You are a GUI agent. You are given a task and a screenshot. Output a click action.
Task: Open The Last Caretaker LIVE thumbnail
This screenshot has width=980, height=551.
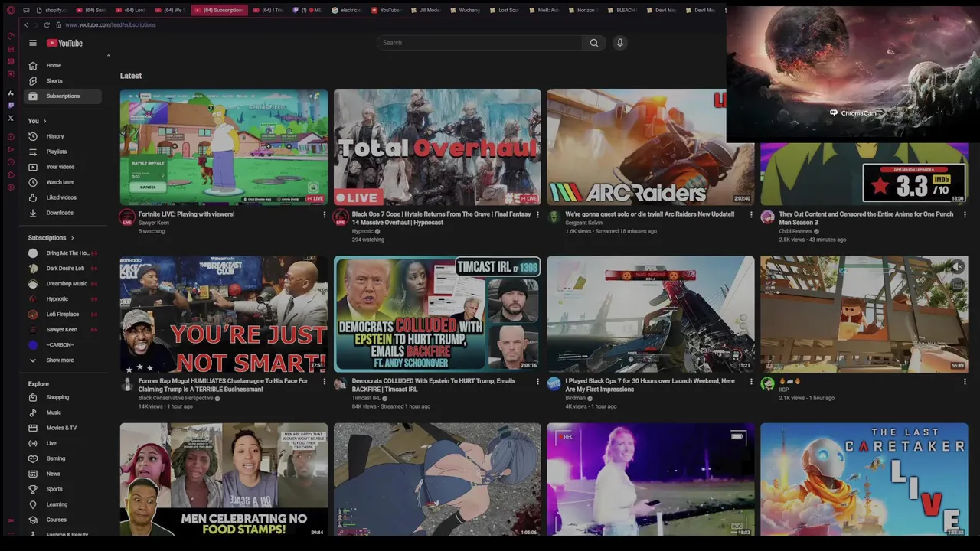click(x=864, y=480)
